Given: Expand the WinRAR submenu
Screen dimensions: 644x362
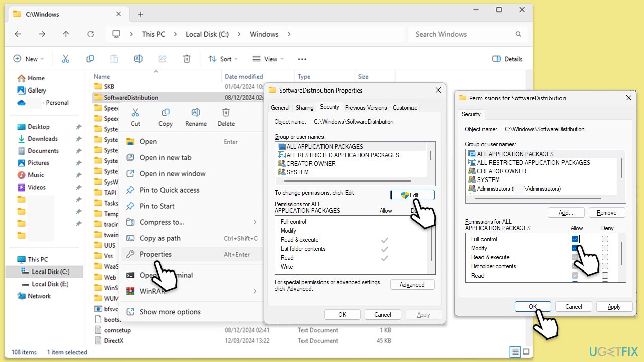Looking at the screenshot, I should point(255,291).
